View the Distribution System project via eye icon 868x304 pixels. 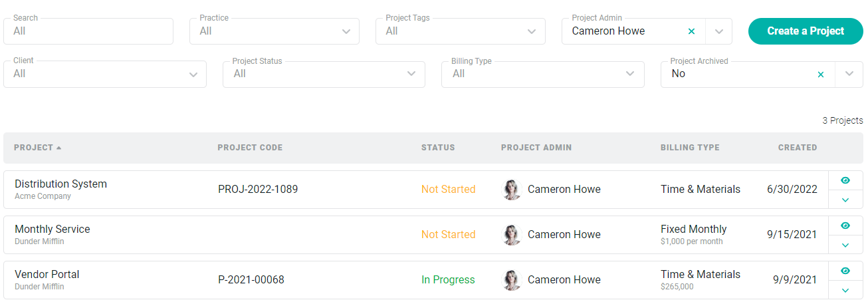pos(845,180)
